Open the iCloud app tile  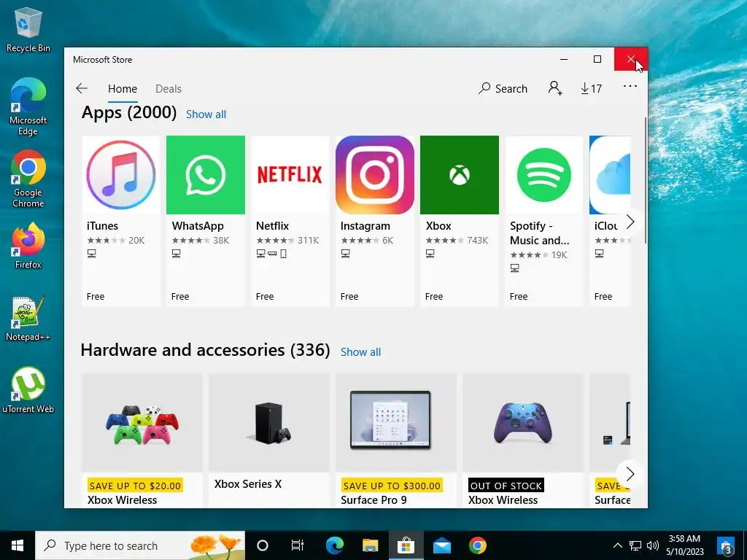point(610,221)
